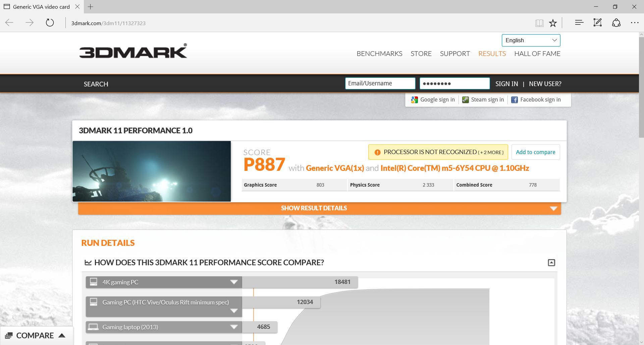644x345 pixels.
Task: Click the 18481 score bar
Action: pos(300,282)
